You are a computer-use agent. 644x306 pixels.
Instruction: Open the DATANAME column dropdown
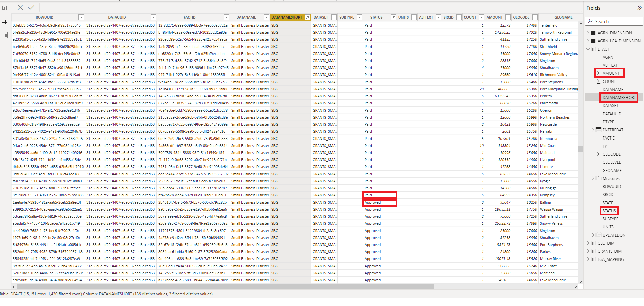point(266,17)
